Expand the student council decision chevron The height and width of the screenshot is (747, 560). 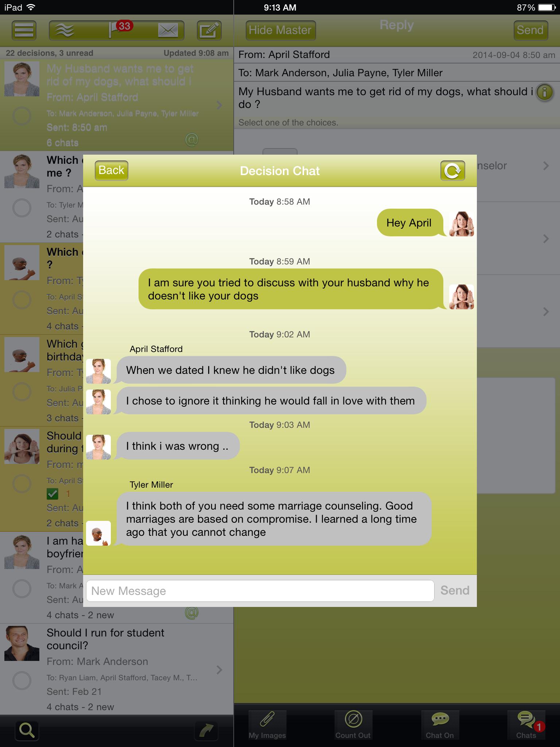tap(219, 670)
